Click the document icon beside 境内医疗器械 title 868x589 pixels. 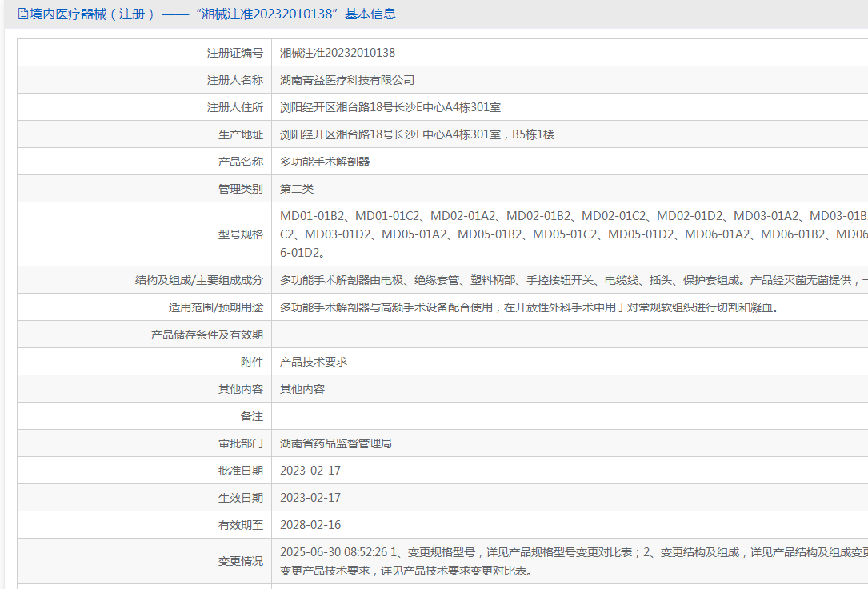(x=22, y=14)
